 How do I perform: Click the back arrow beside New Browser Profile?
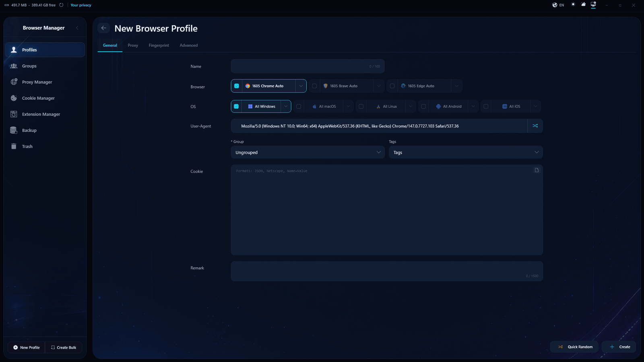pos(103,28)
